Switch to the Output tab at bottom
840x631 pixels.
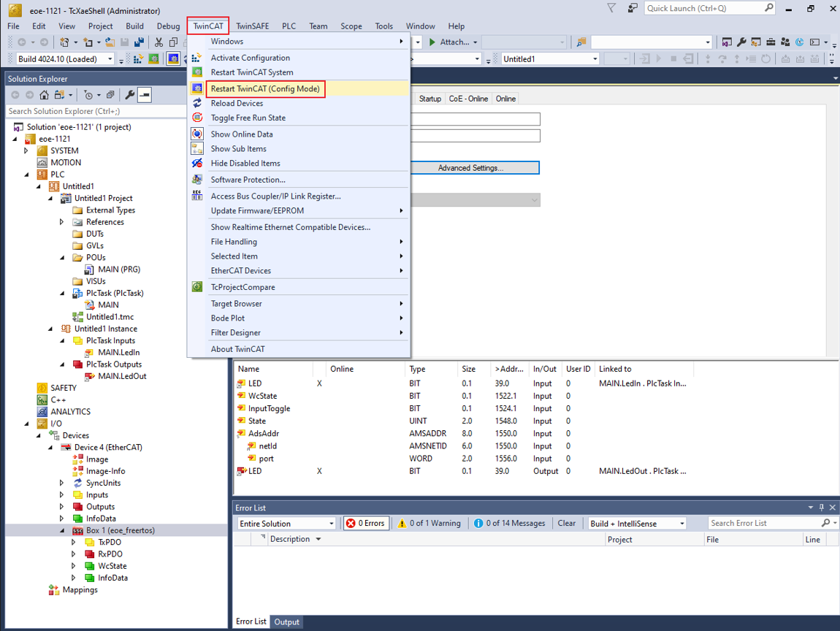pos(286,622)
